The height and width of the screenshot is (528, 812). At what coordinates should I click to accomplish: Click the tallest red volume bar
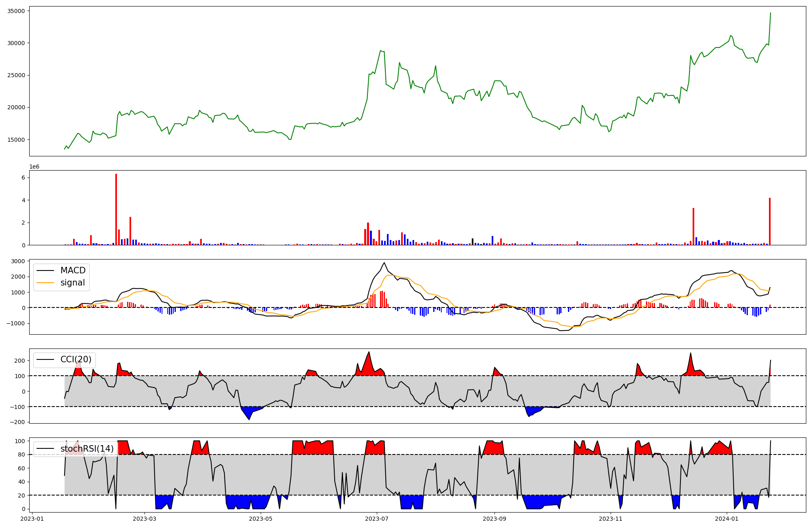pyautogui.click(x=116, y=209)
